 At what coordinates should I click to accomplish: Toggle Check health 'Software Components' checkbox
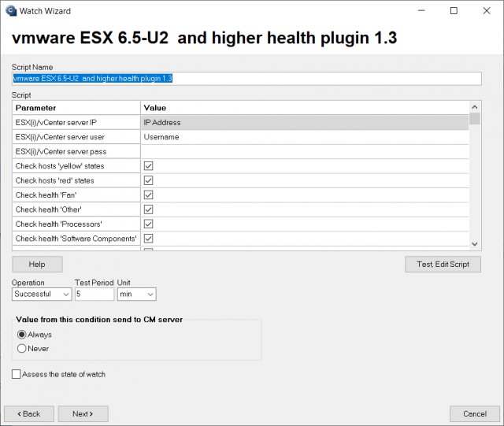[148, 239]
